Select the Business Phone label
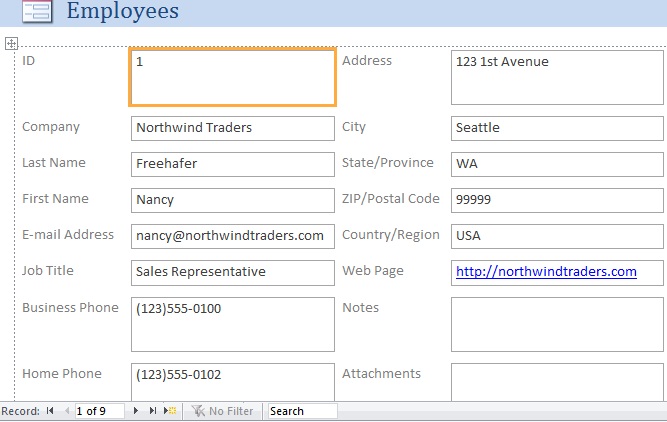The height and width of the screenshot is (422, 667). tap(70, 308)
